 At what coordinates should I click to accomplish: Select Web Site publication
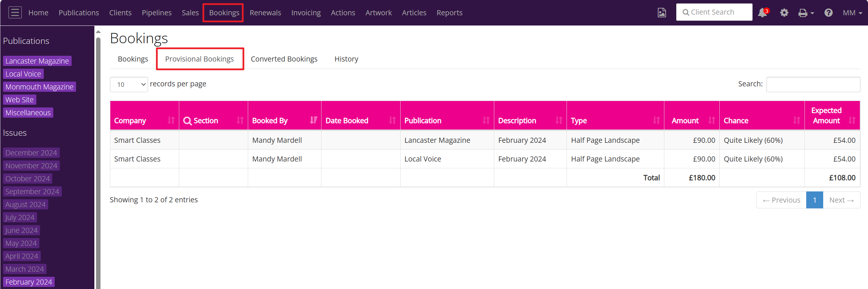pos(19,100)
